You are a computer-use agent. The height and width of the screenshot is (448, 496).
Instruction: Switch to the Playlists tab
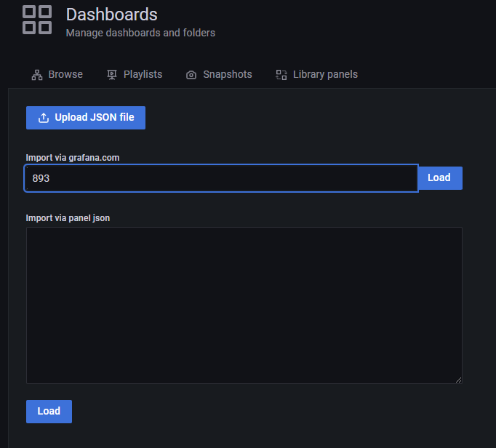(x=135, y=75)
